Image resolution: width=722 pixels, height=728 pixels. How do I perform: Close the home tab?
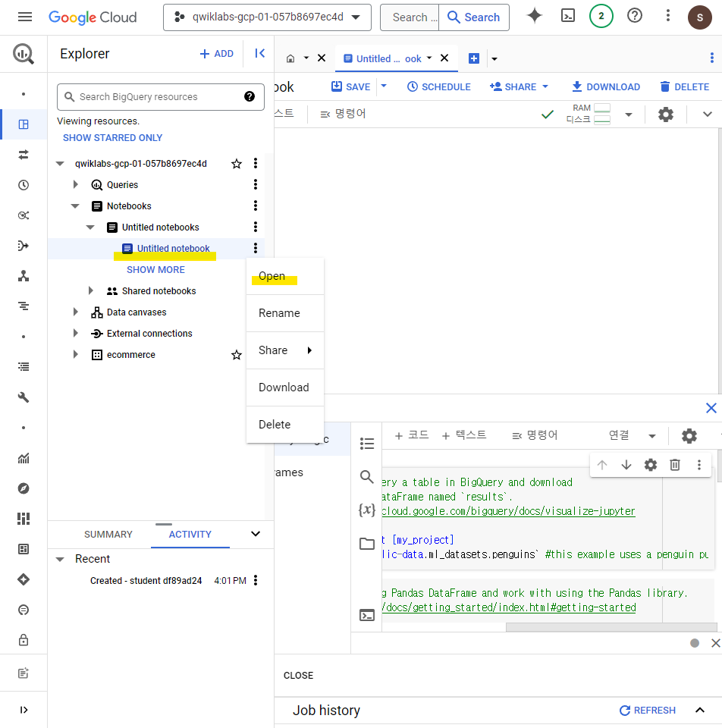tap(322, 58)
